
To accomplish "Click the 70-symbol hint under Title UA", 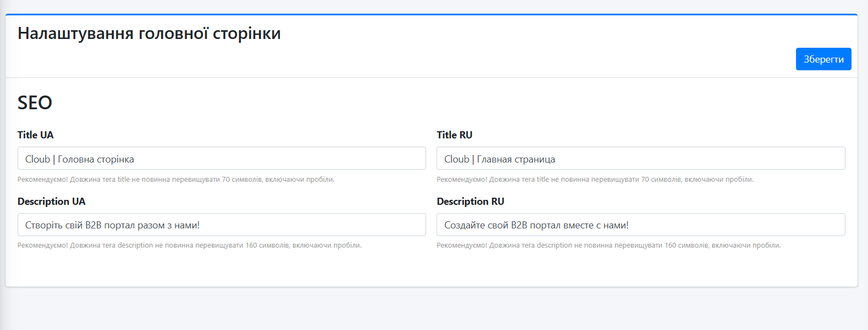I will [x=176, y=180].
